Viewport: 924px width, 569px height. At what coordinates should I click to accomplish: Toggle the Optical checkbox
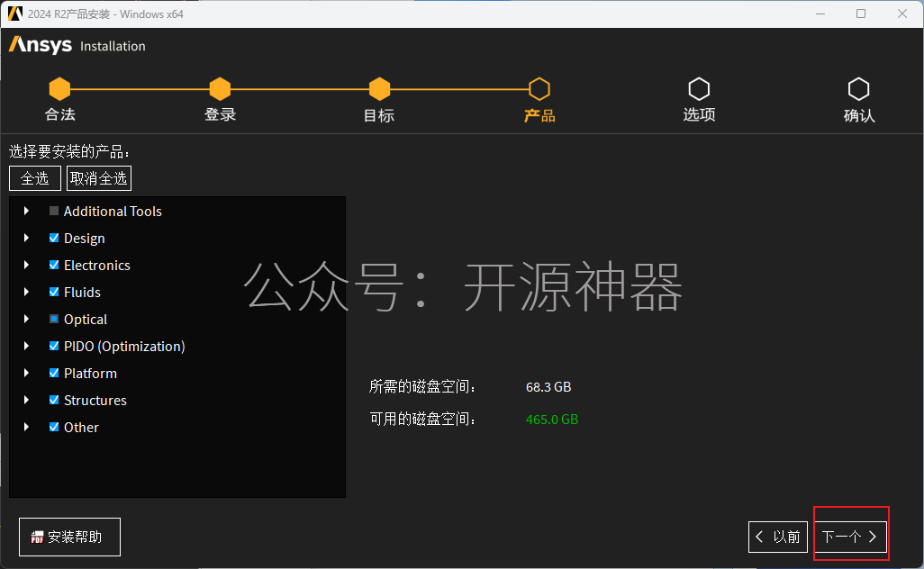[54, 319]
